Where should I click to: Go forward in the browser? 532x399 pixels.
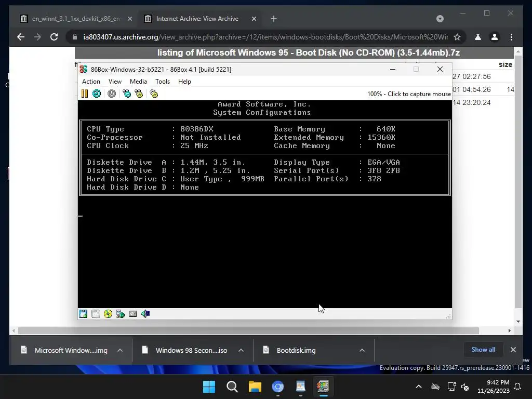coord(37,37)
